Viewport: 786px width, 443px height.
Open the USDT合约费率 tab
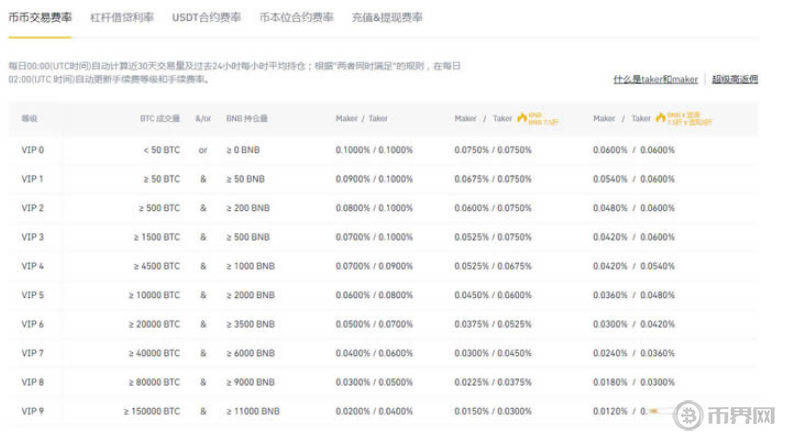click(199, 18)
